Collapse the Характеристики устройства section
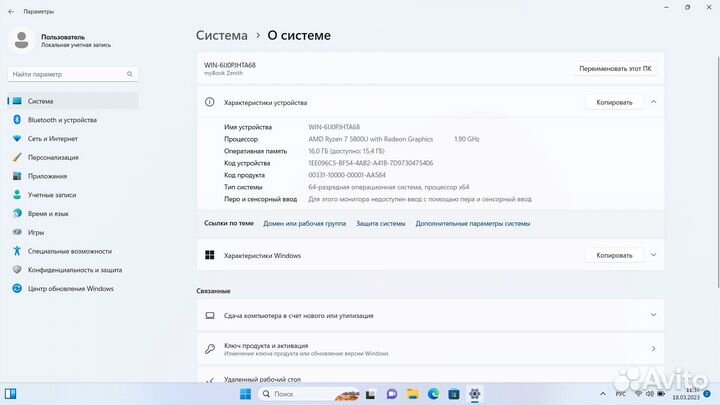 [653, 102]
